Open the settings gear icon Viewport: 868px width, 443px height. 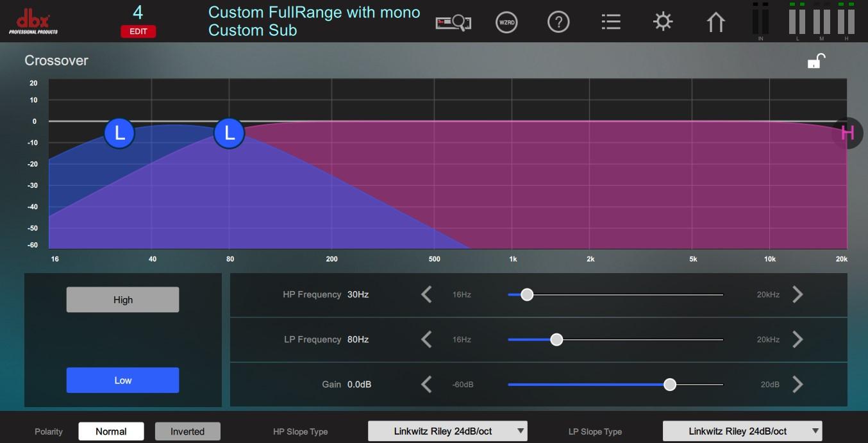tap(662, 22)
